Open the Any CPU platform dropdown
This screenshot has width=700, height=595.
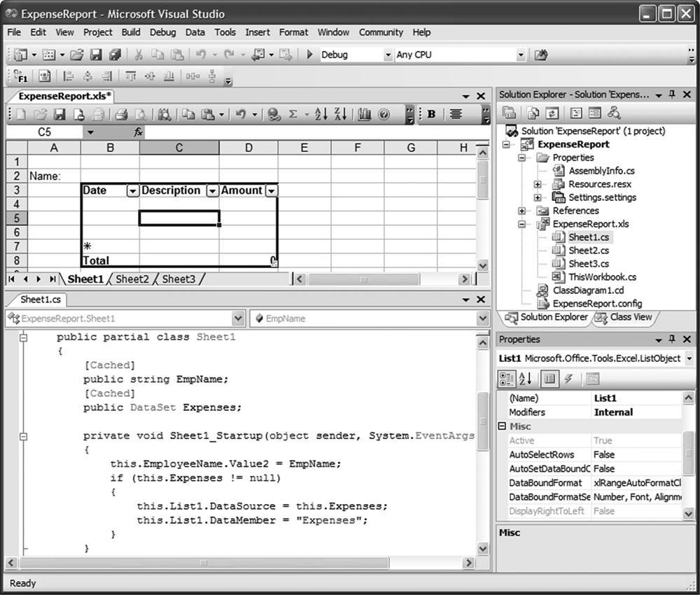point(521,55)
